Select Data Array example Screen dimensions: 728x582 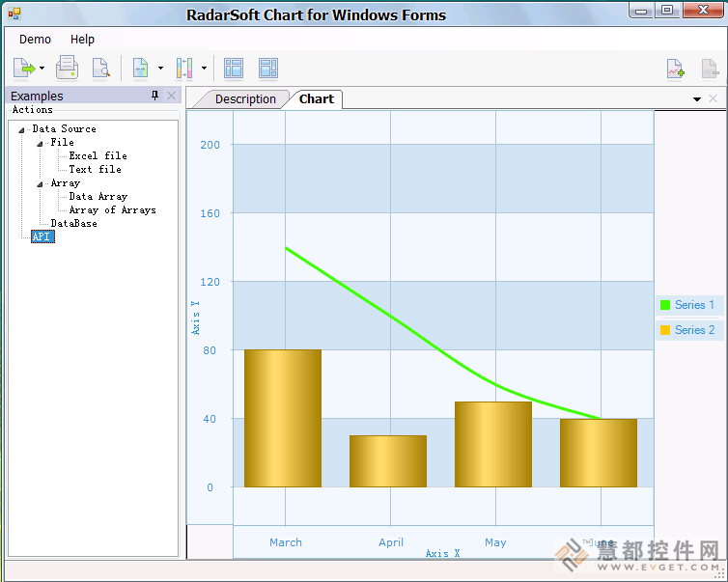(98, 197)
